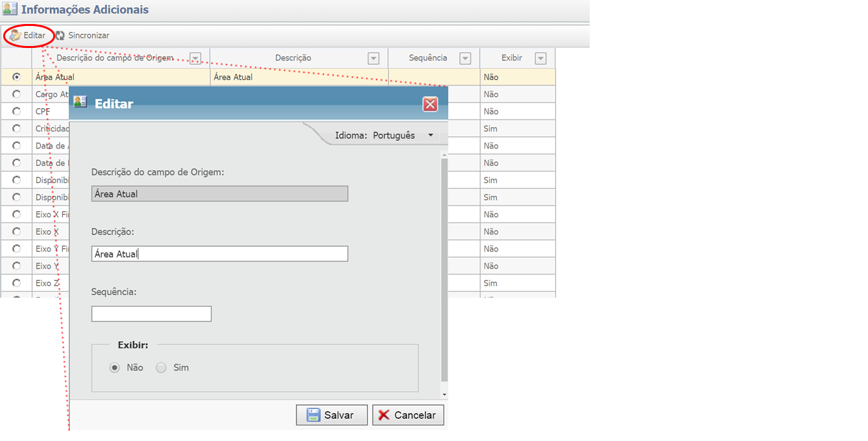Select the Não radio option in Exibir

tap(115, 368)
